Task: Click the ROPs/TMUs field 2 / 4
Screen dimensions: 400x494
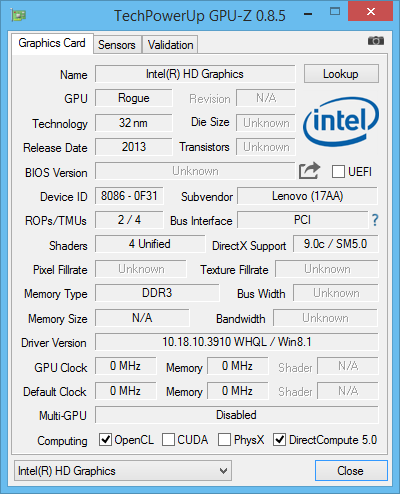Action: [x=129, y=220]
